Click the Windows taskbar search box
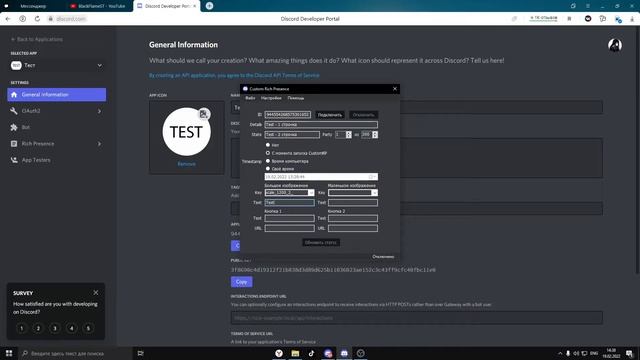640x360 pixels. (x=76, y=353)
